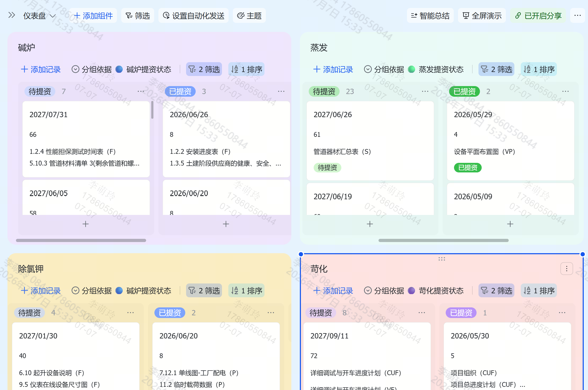This screenshot has width=588, height=390.
Task: Open 苛化 card dated 2027/09/11
Action: tap(367, 356)
